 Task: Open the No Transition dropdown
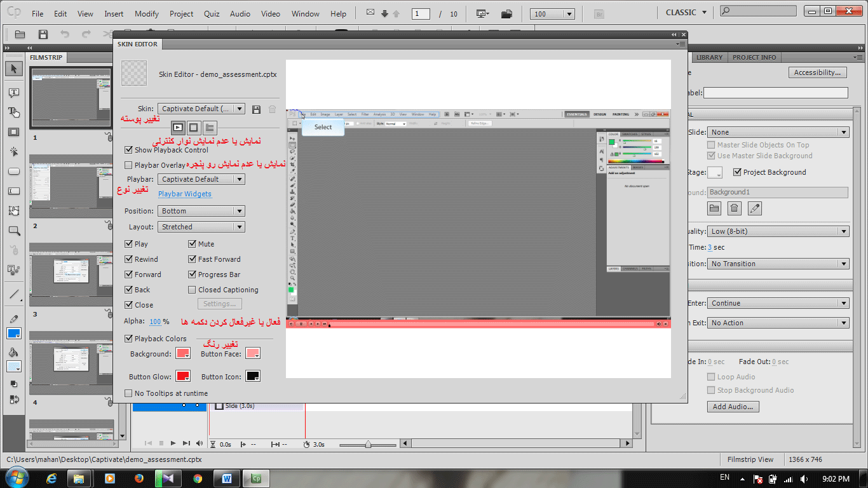[778, 264]
